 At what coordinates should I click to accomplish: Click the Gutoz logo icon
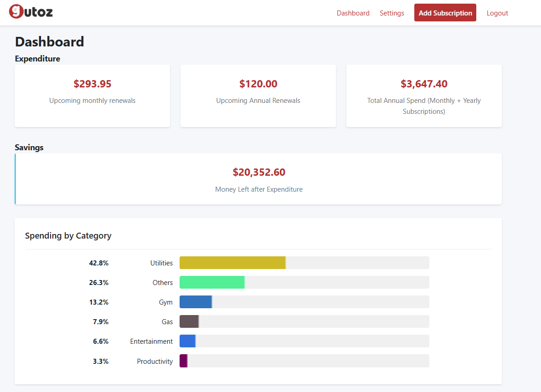pos(16,11)
